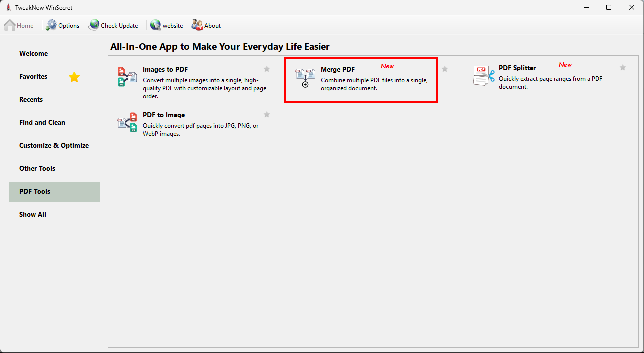Click the yellow Favorites star icon
This screenshot has height=353, width=644.
[74, 77]
